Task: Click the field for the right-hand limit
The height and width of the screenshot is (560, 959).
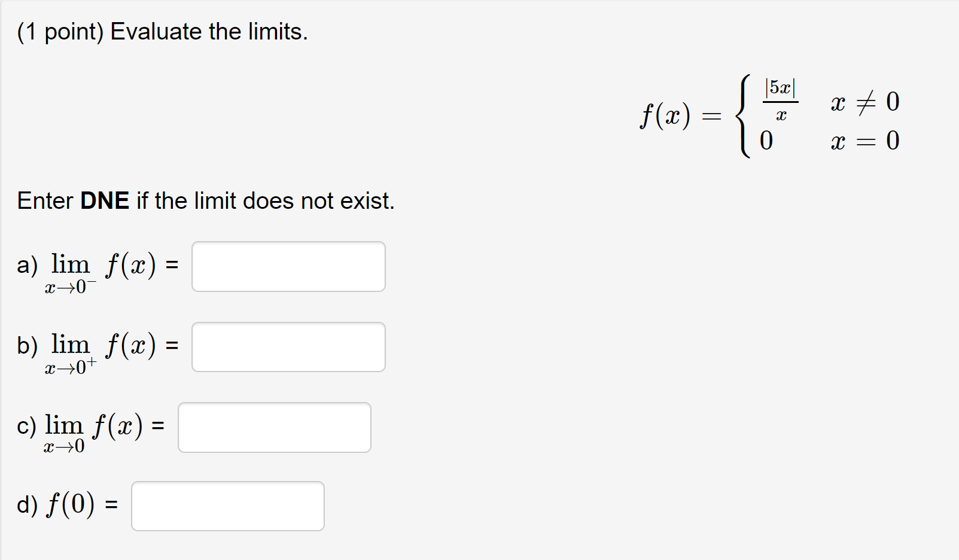Action: click(289, 347)
